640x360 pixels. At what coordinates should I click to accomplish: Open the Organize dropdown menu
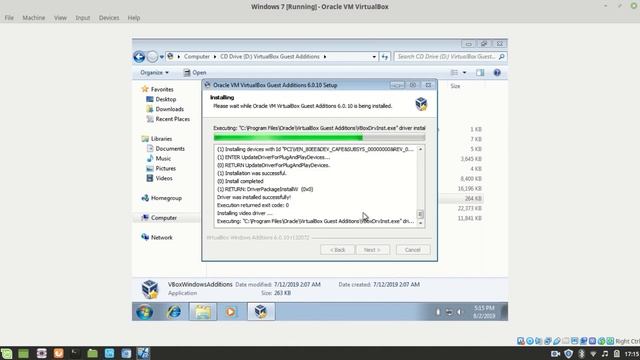point(154,73)
